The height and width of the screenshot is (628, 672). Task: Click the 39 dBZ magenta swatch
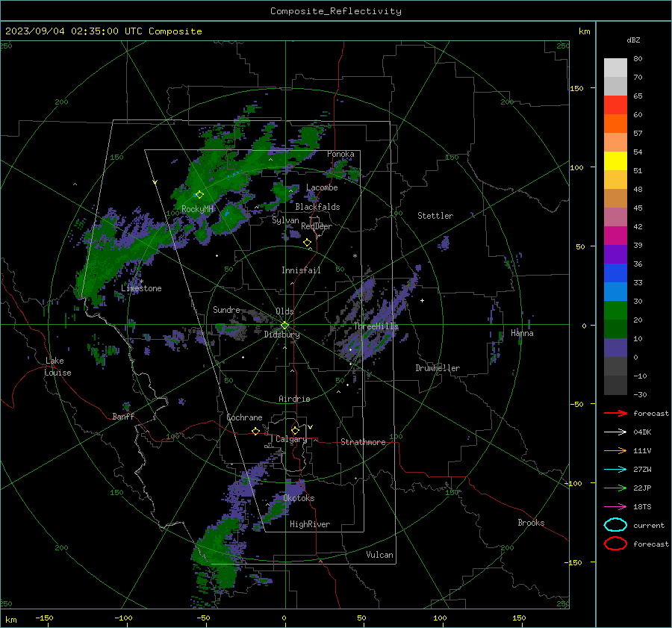point(615,236)
